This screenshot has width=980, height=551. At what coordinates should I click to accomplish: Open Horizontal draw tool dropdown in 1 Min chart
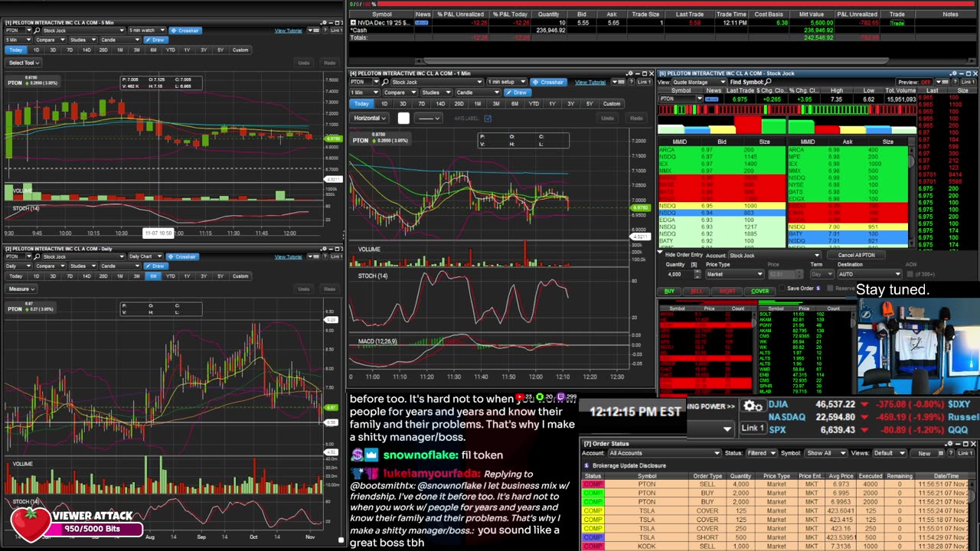[370, 118]
